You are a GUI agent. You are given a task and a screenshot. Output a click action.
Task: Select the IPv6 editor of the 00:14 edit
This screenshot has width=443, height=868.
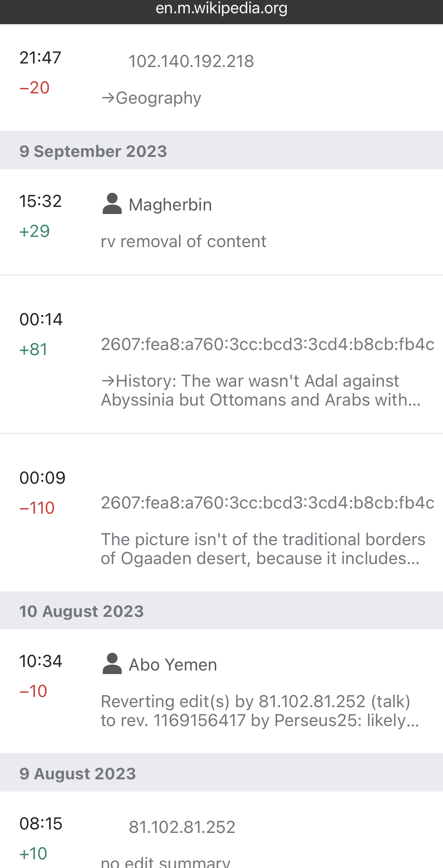(x=267, y=344)
